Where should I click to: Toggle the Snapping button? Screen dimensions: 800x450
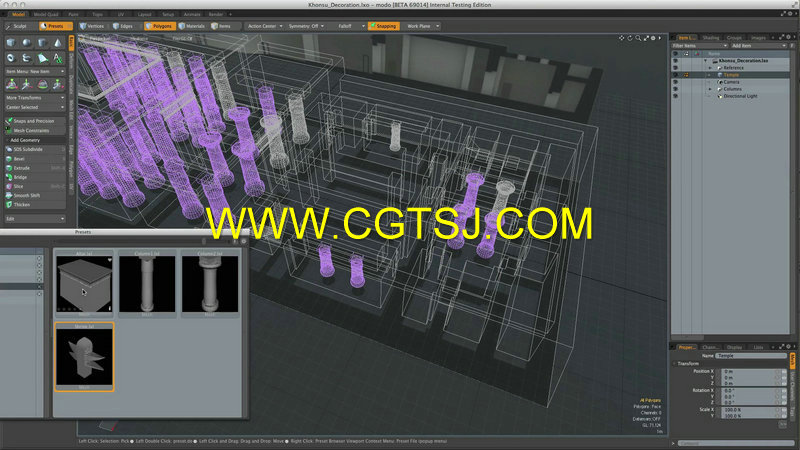tap(383, 26)
